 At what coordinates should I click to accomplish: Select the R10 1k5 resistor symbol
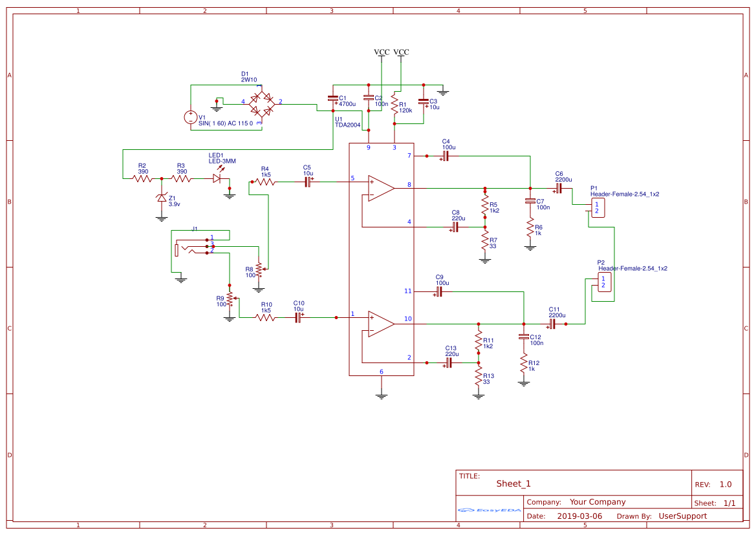(266, 317)
